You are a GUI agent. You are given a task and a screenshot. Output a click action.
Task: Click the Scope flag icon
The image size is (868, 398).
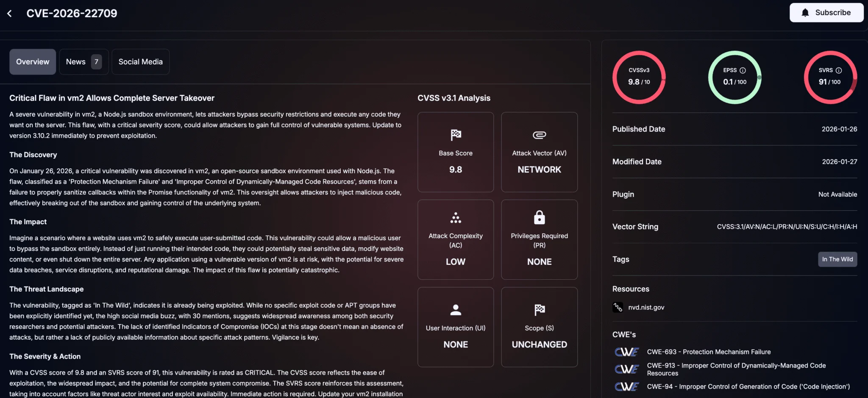pyautogui.click(x=539, y=310)
